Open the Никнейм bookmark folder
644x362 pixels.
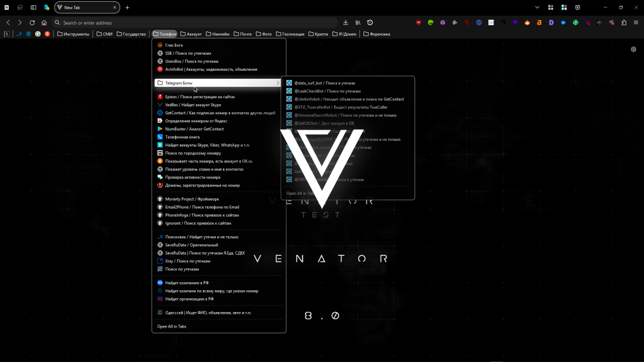[218, 34]
